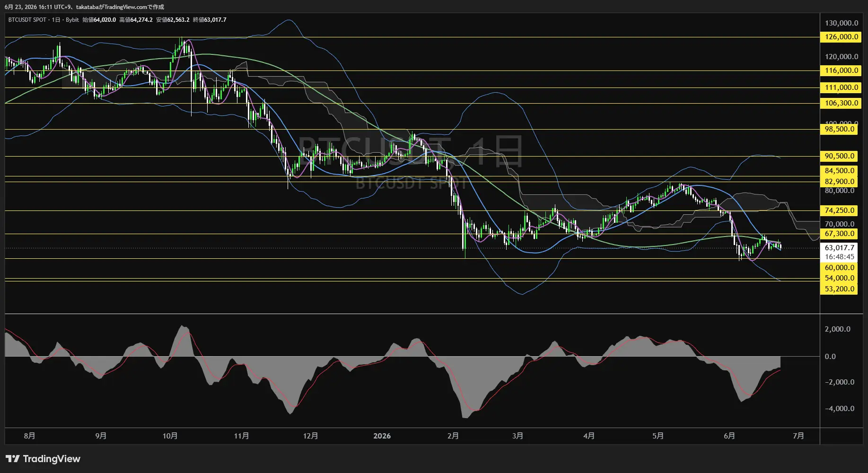Click the TradingView logo at the bottom

tap(43, 459)
